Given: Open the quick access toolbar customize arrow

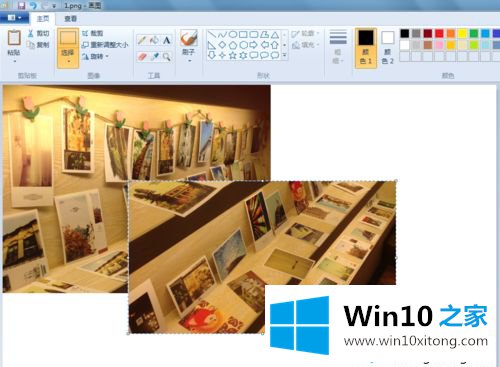Looking at the screenshot, I should coord(54,6).
